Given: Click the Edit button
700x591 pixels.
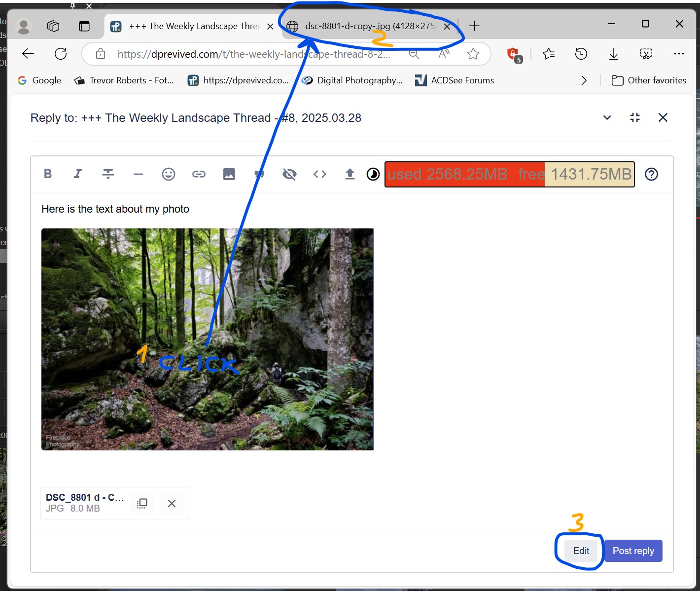Looking at the screenshot, I should (x=581, y=551).
